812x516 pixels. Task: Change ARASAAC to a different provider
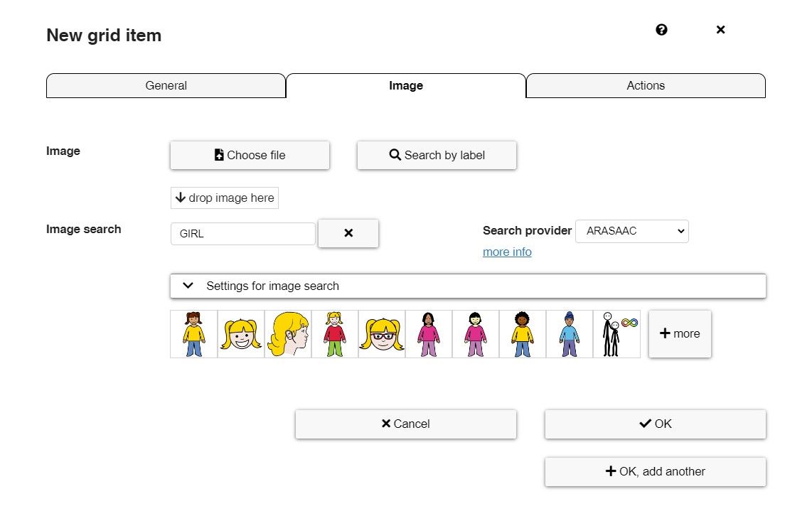click(631, 231)
